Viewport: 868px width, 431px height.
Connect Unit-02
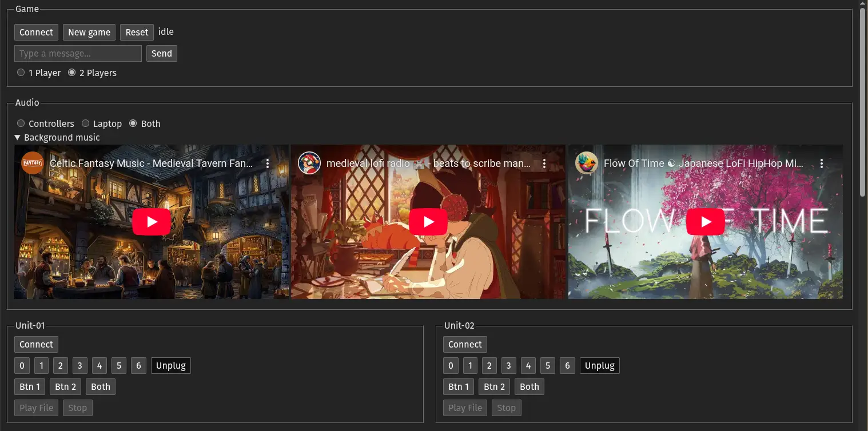coord(464,344)
